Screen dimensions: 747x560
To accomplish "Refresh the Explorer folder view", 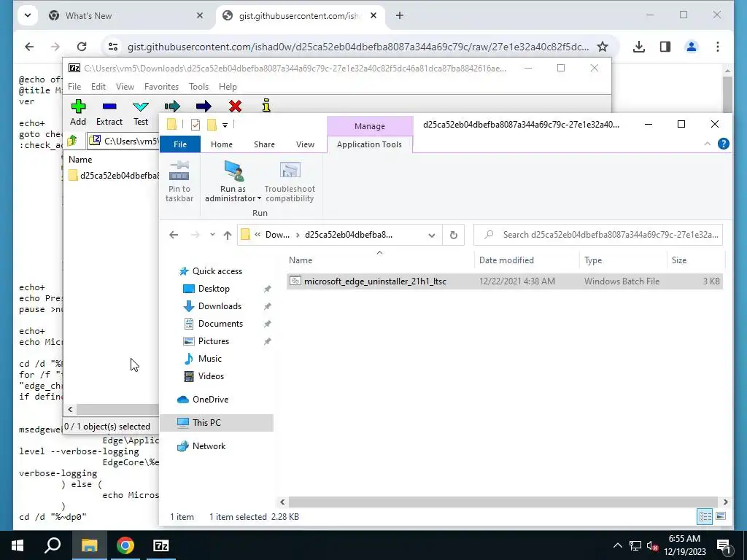I will tap(454, 235).
